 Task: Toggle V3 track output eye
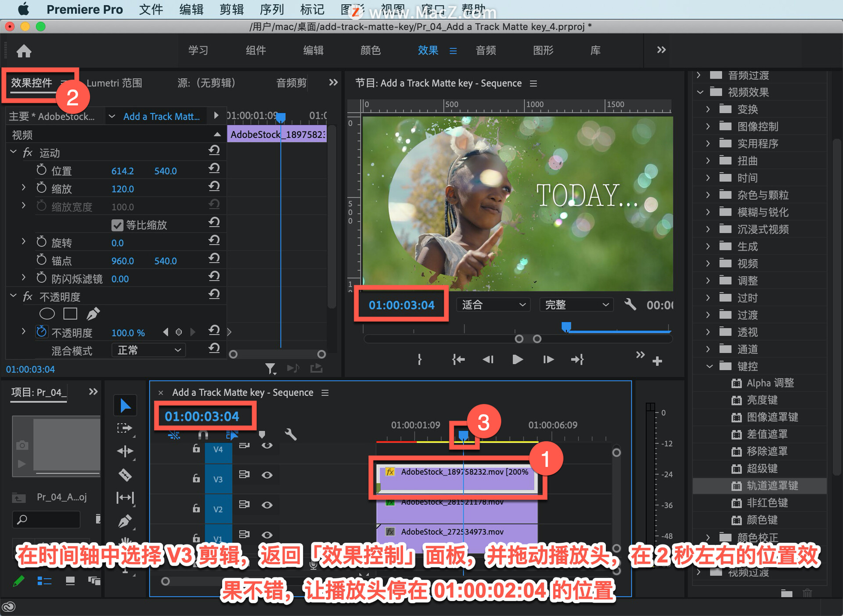(x=267, y=475)
